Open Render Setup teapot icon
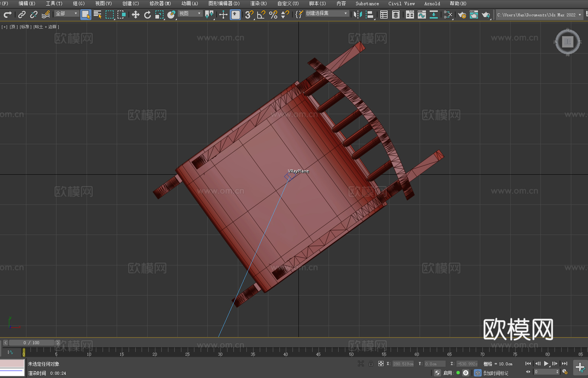 (x=462, y=14)
